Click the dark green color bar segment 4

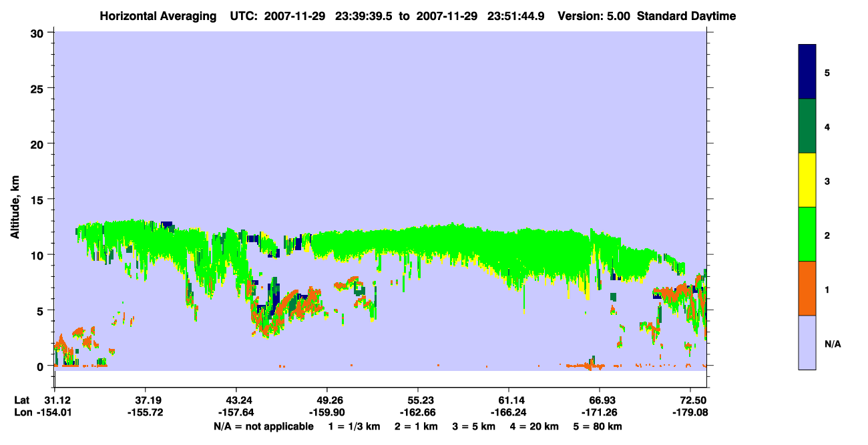coord(807,126)
